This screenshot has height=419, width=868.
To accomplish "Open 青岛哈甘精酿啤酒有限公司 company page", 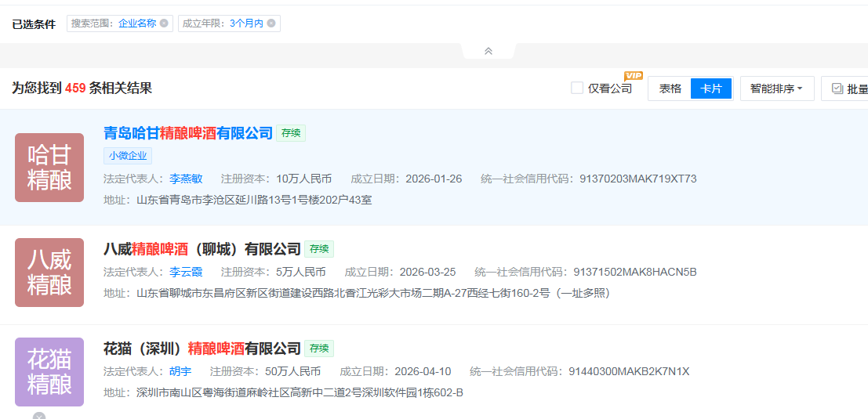I will 188,133.
